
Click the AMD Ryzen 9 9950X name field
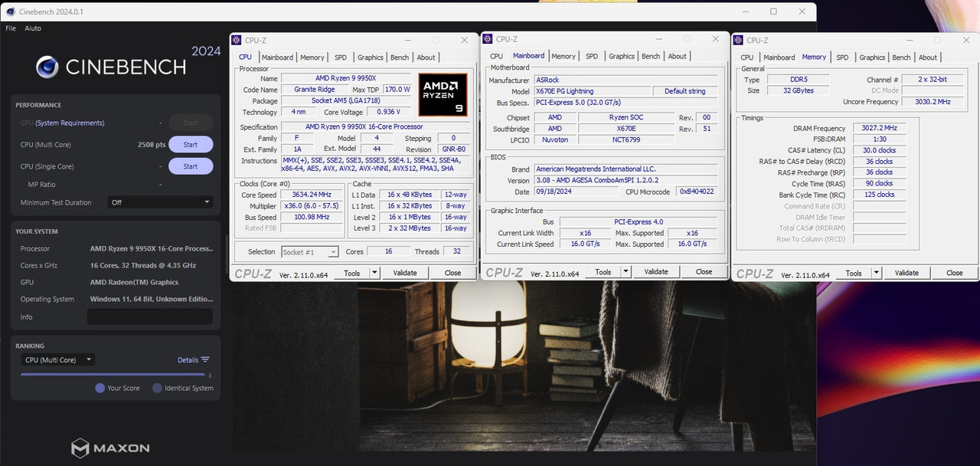345,78
